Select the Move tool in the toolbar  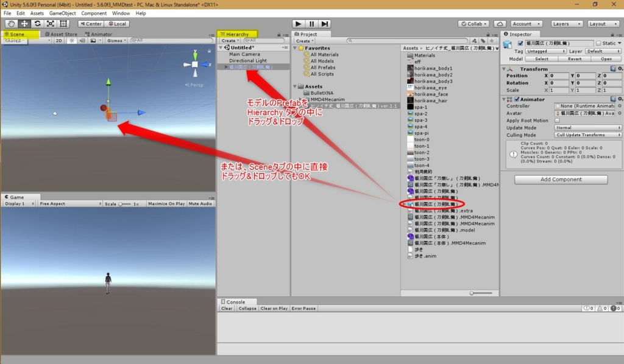pos(24,24)
